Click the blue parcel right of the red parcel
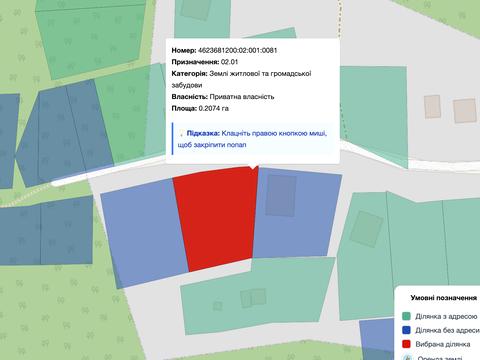480x360 pixels. coord(297,213)
